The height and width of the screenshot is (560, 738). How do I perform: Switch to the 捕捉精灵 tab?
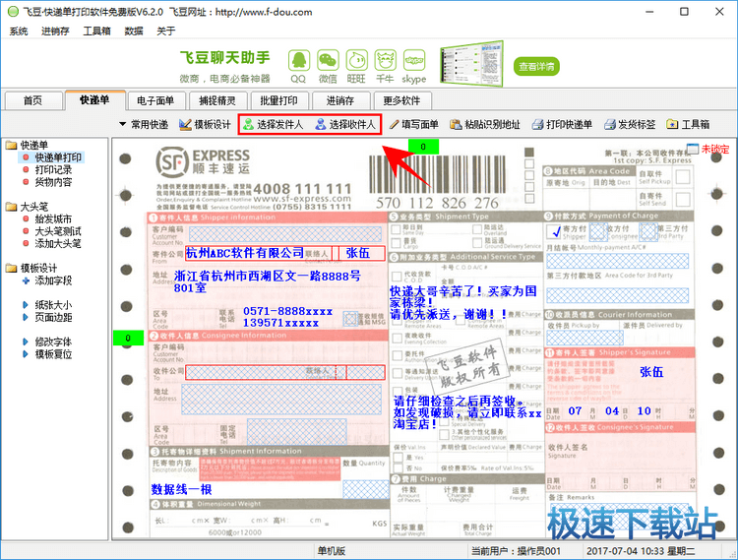click(217, 100)
